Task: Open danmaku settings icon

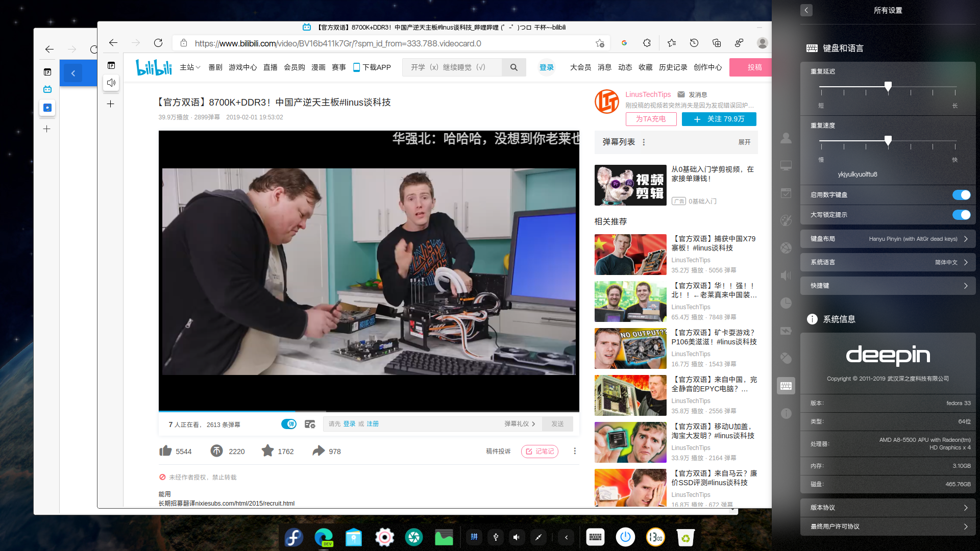Action: (310, 424)
